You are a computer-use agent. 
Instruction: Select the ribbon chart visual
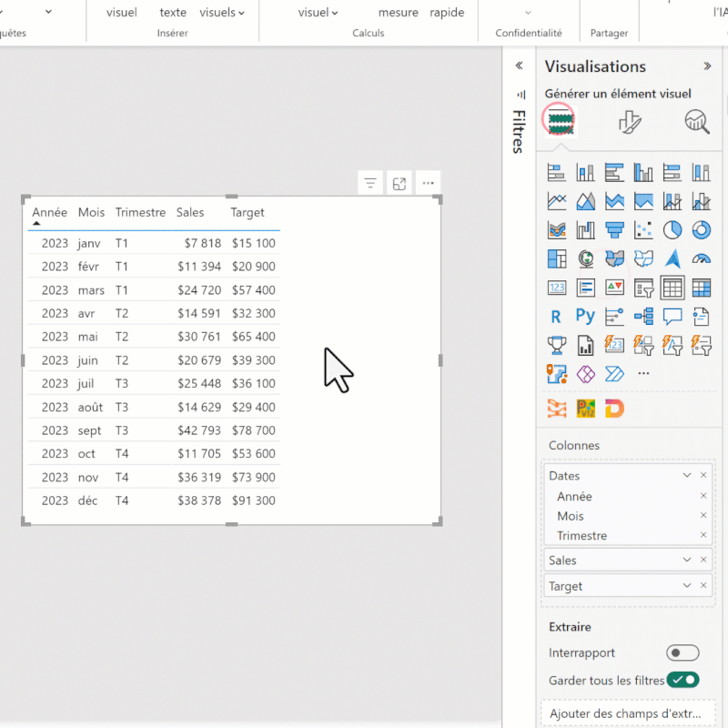coord(556,230)
